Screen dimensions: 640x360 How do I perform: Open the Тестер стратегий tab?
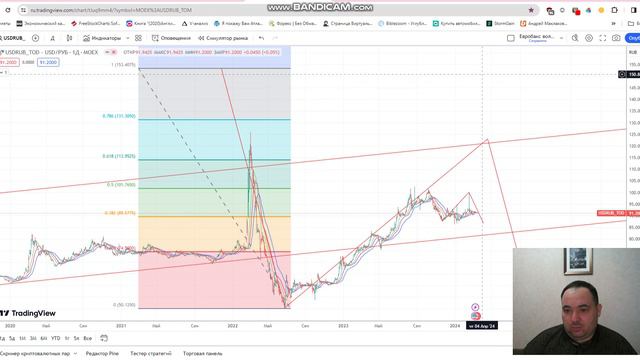[151, 353]
